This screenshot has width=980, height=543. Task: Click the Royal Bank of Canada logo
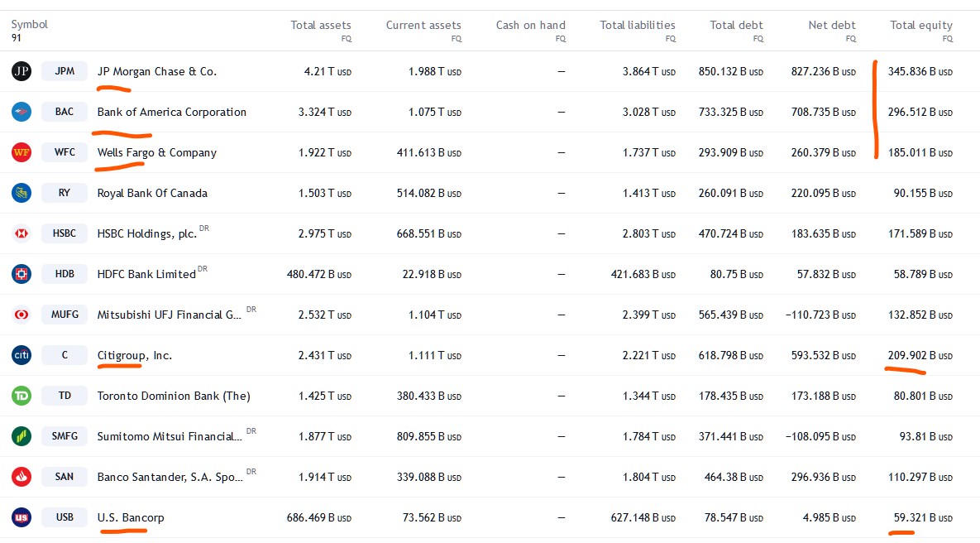click(x=22, y=193)
